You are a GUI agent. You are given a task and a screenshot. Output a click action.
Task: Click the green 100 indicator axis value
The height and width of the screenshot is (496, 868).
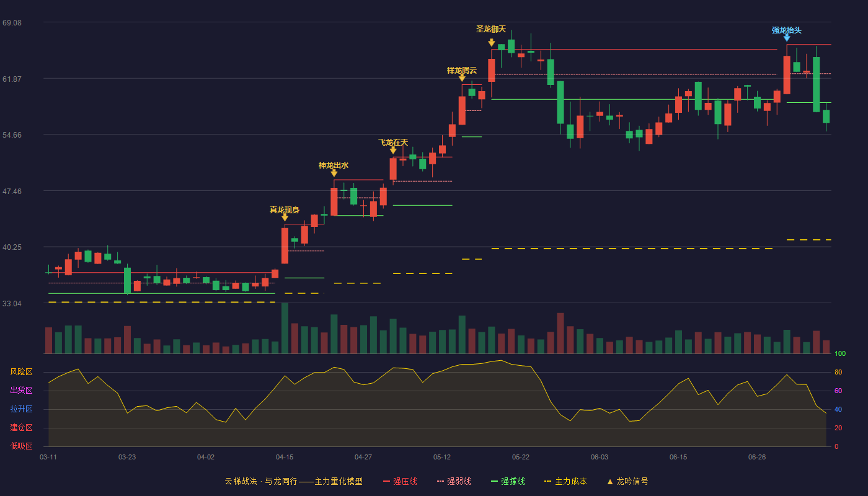coord(840,353)
